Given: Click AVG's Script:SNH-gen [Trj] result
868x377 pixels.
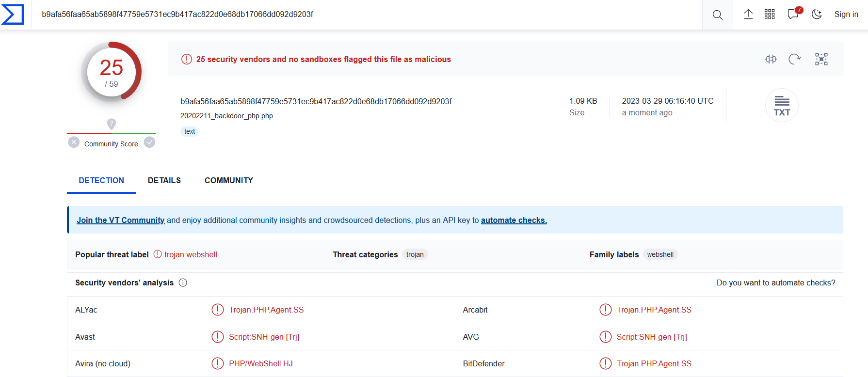Looking at the screenshot, I should [x=652, y=337].
